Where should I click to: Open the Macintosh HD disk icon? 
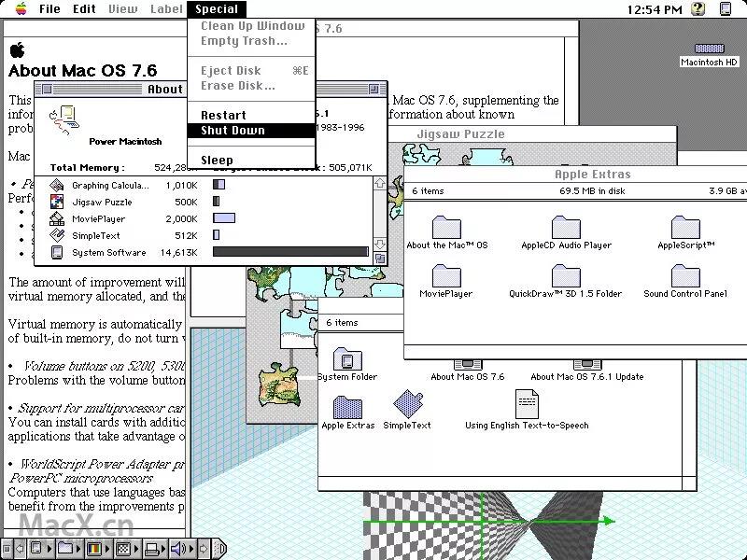(x=709, y=49)
